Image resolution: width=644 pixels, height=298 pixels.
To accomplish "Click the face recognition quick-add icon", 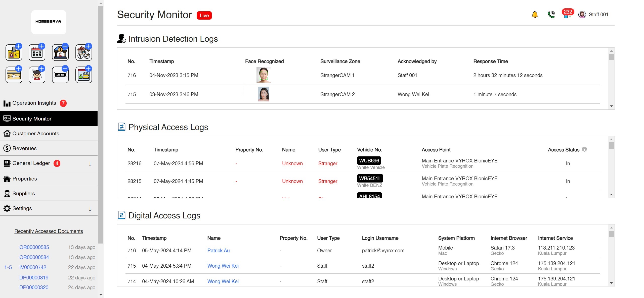I will click(x=37, y=74).
